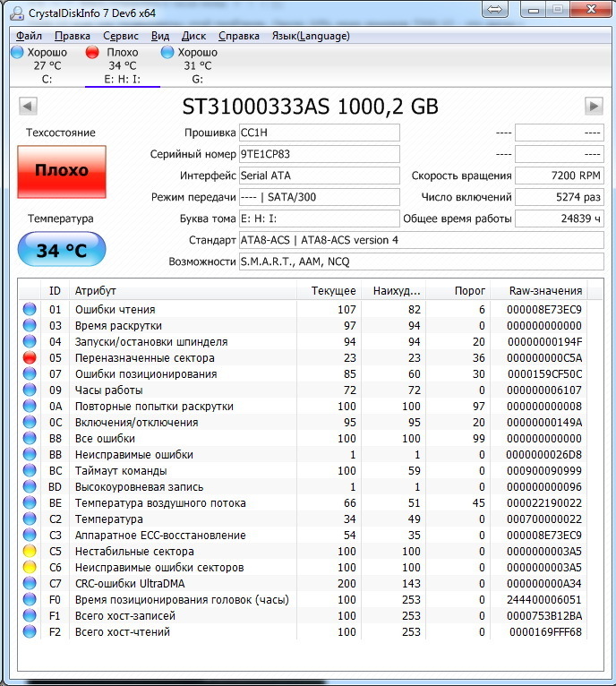Click blue status dot for attribute 0A
Viewport: 616px width, 686px height.
(x=30, y=406)
